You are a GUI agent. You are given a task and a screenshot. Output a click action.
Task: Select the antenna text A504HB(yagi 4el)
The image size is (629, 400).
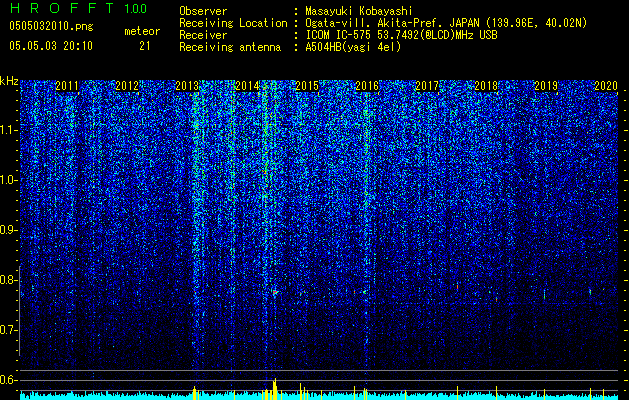[353, 47]
